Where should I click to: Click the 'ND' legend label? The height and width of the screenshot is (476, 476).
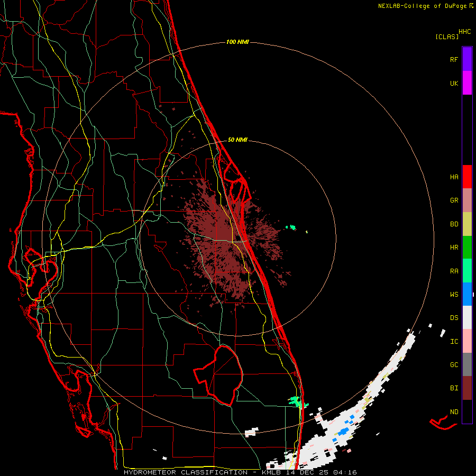pyautogui.click(x=454, y=412)
